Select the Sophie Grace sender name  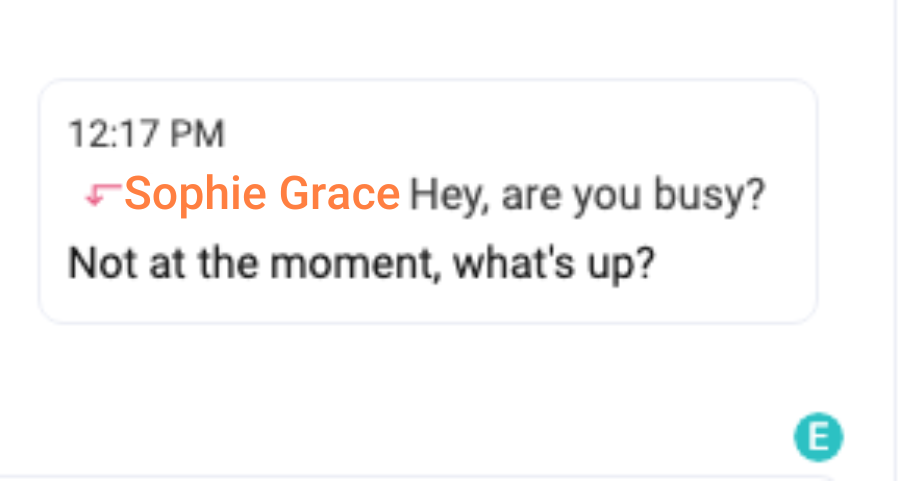[x=262, y=193]
